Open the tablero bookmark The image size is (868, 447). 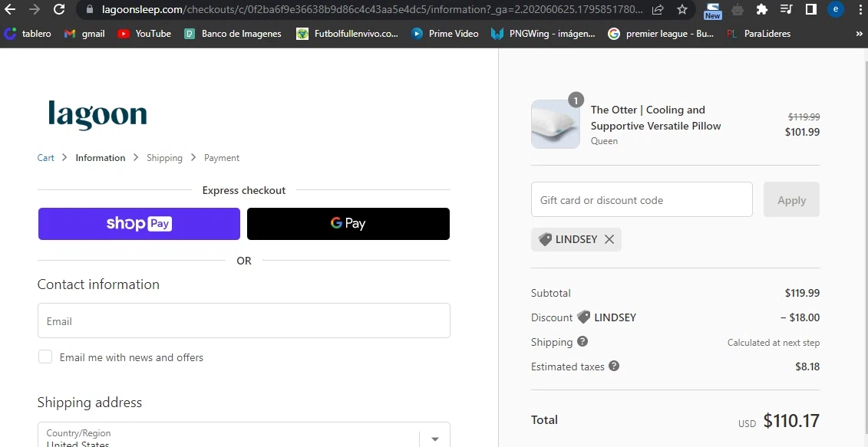(x=28, y=34)
